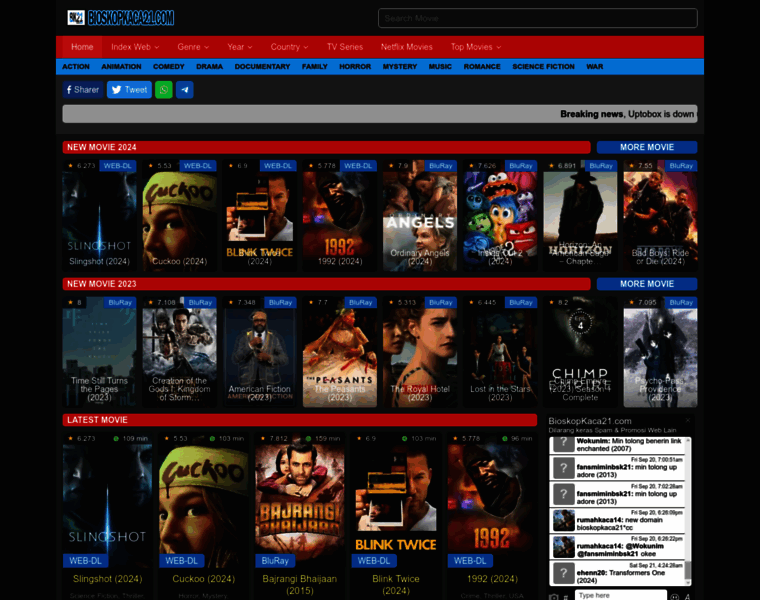Open Horizon An American Saga poster
The width and height of the screenshot is (760, 600).
[580, 215]
